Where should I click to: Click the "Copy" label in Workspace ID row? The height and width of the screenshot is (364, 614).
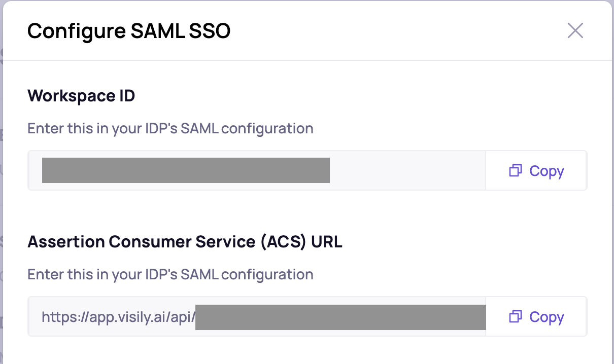pos(547,171)
